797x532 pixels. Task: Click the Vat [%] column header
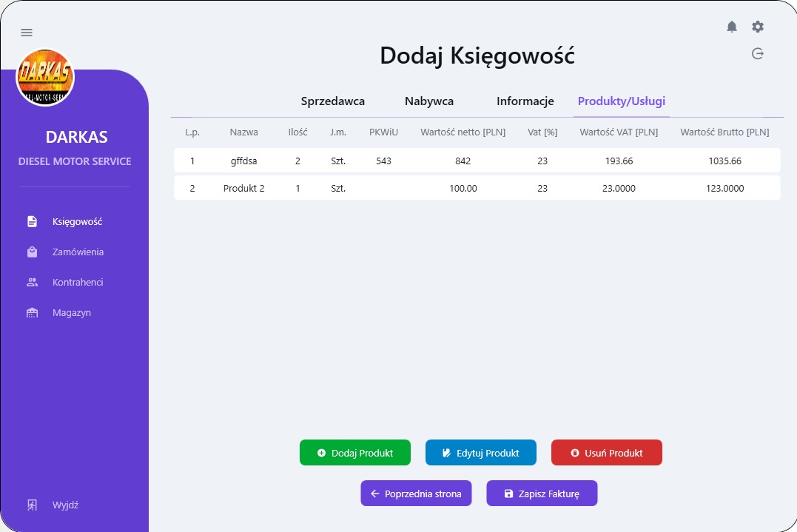[x=542, y=132]
